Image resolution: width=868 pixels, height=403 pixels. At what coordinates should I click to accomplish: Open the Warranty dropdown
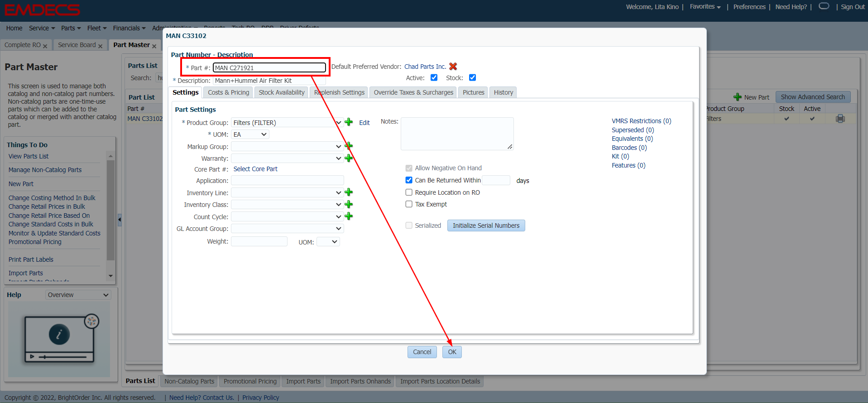tap(287, 158)
